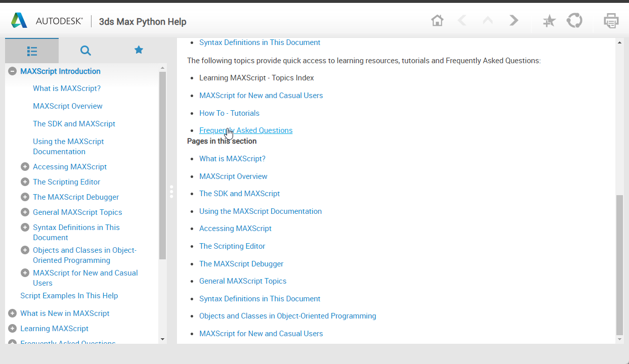The image size is (629, 364).
Task: Select Script Examples In This Help
Action: (x=69, y=296)
